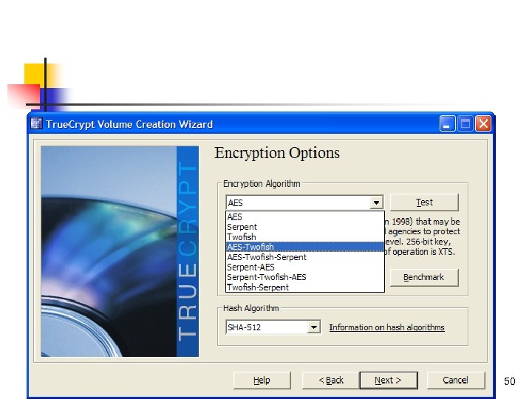The image size is (532, 399).
Task: Pick Serpent-Twofish-AES from the list
Action: tap(305, 277)
